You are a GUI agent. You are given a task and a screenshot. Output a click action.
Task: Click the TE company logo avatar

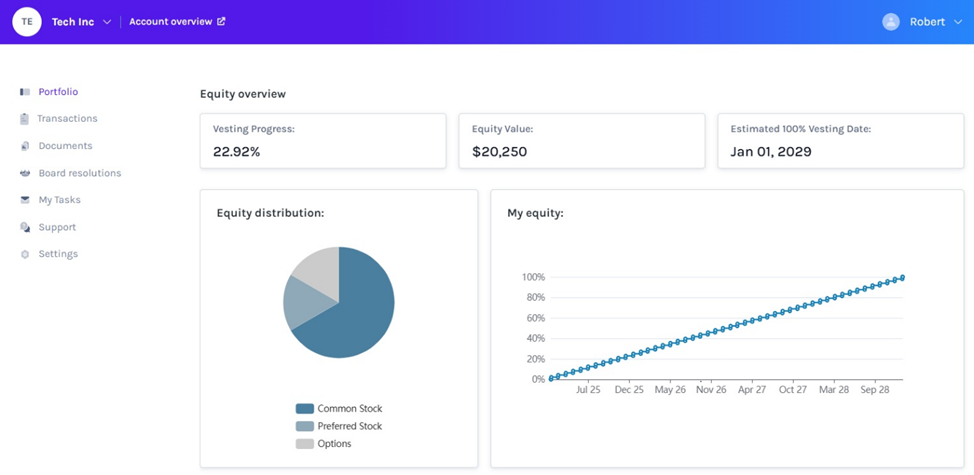27,22
